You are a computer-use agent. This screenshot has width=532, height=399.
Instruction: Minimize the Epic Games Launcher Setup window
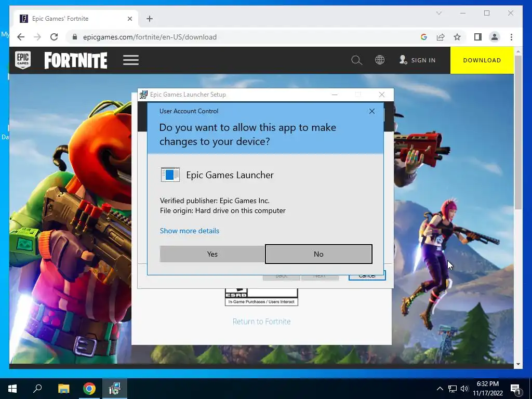335,95
